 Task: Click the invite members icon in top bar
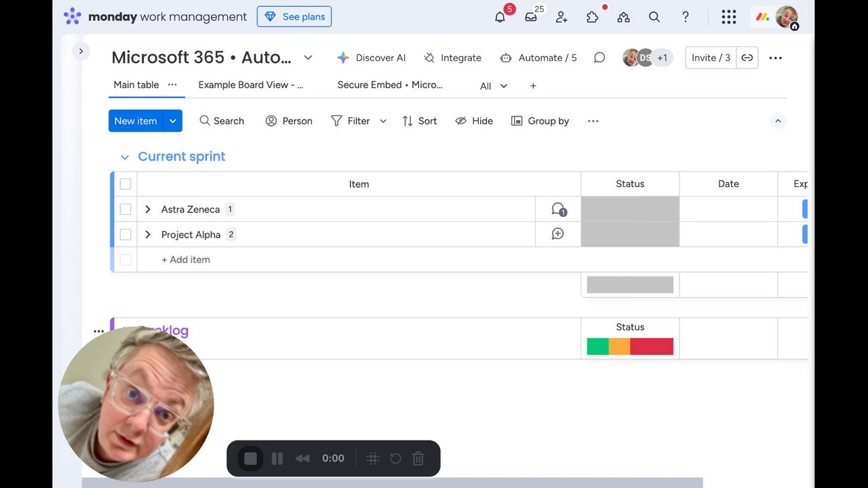[561, 17]
